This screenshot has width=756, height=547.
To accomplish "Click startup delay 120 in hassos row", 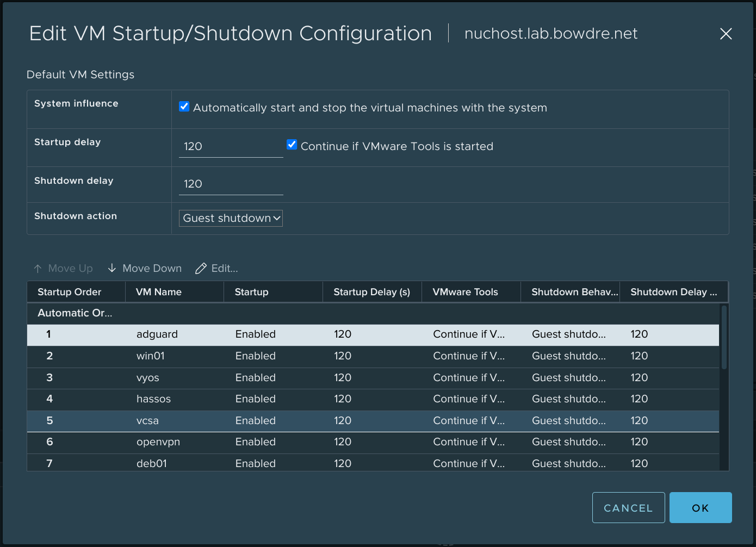I will pyautogui.click(x=343, y=399).
